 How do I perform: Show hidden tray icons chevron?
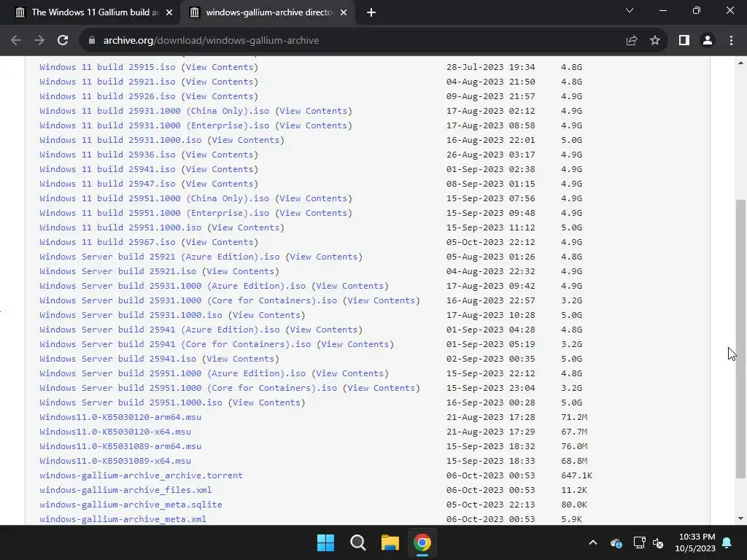pos(593,542)
